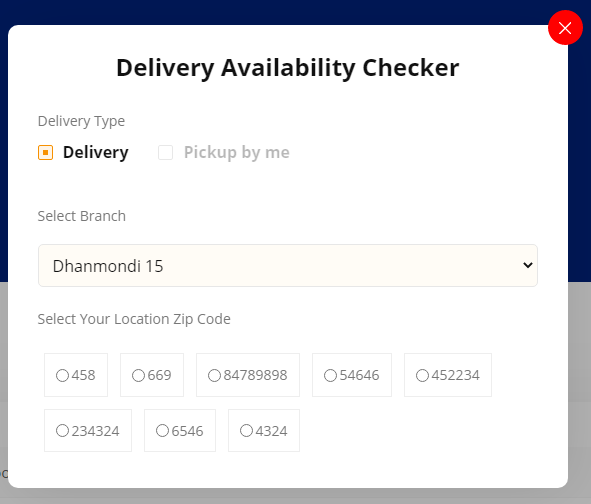The image size is (591, 504).
Task: Click the Delivery label text
Action: click(96, 153)
